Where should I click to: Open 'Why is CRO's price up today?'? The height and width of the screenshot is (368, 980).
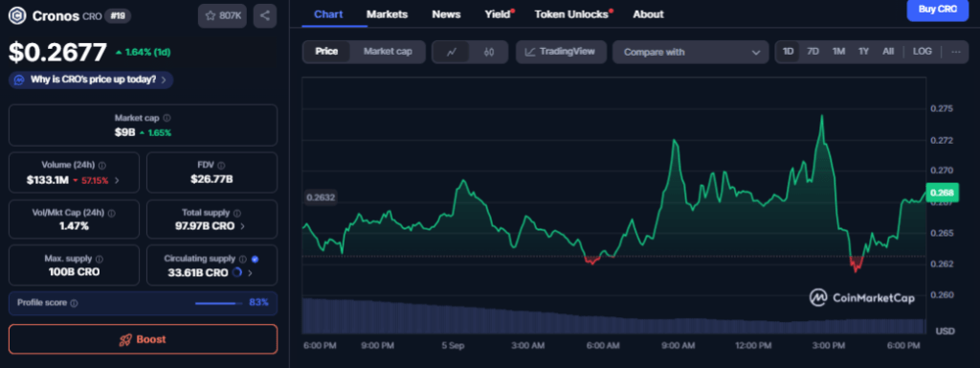pos(91,80)
